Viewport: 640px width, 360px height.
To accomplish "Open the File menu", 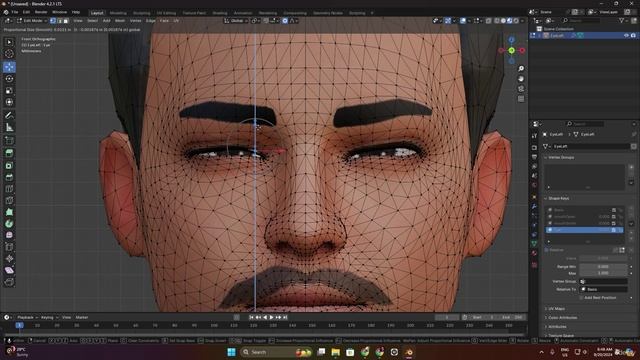I will click(x=15, y=12).
